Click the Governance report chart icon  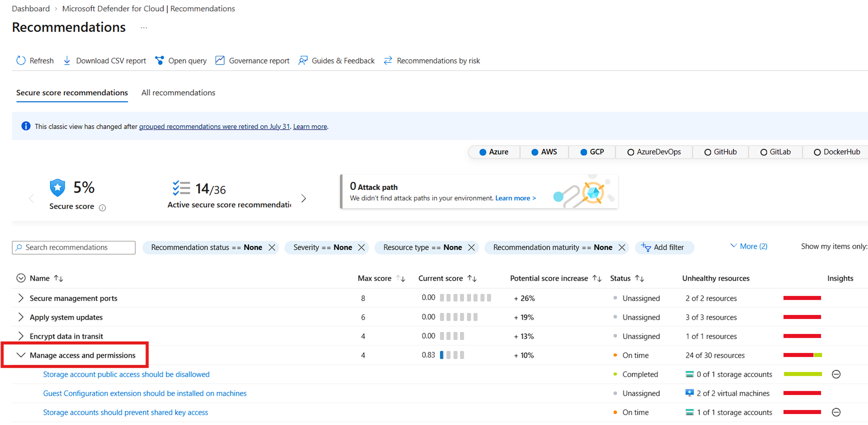[220, 60]
